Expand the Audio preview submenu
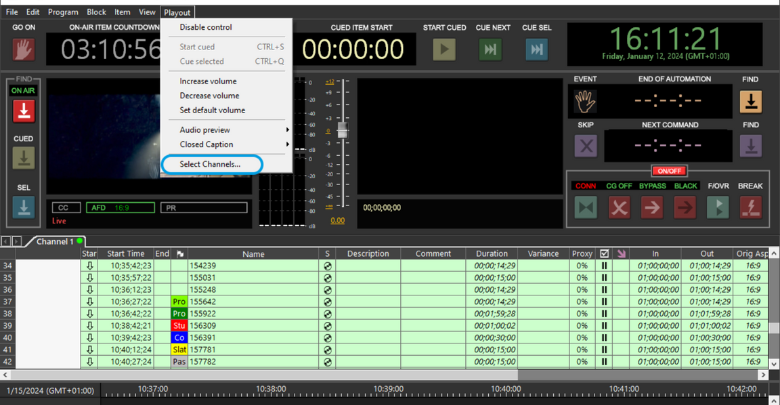The width and height of the screenshot is (780, 405). pyautogui.click(x=230, y=130)
